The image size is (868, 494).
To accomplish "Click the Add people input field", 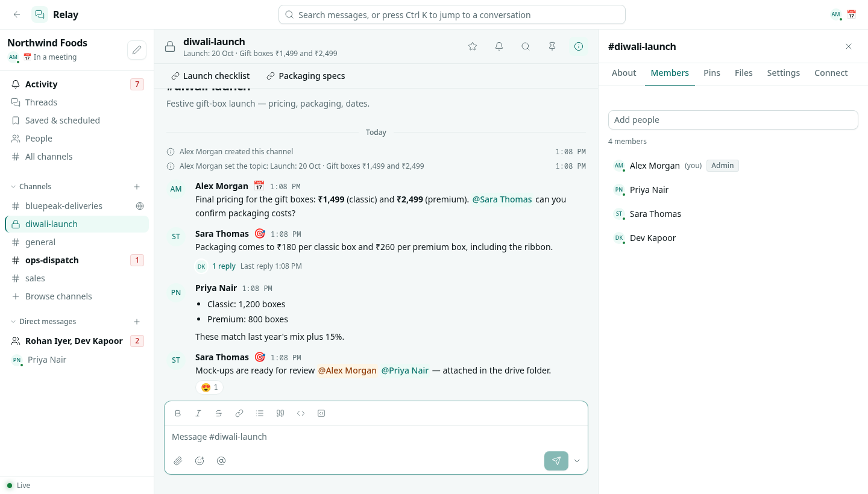I will (x=733, y=120).
